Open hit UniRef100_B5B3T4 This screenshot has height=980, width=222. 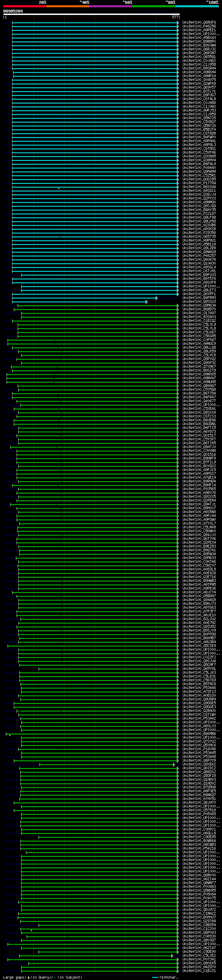pyautogui.click(x=199, y=129)
